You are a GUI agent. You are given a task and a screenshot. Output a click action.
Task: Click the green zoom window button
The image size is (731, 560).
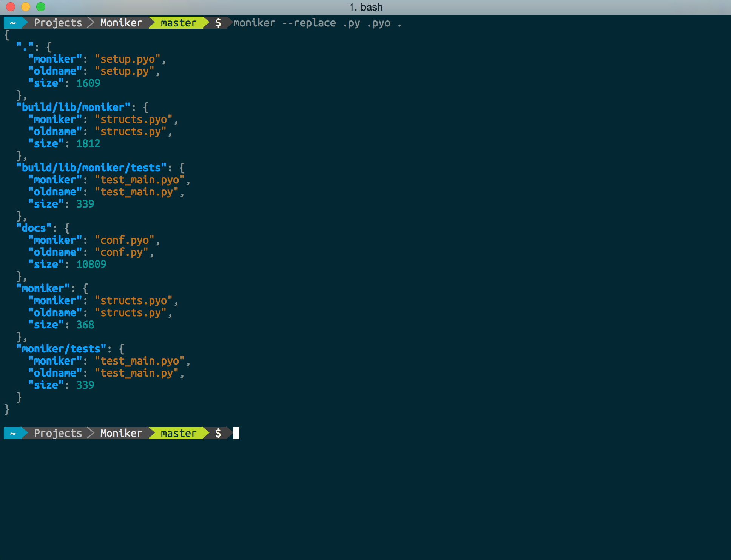pyautogui.click(x=41, y=7)
